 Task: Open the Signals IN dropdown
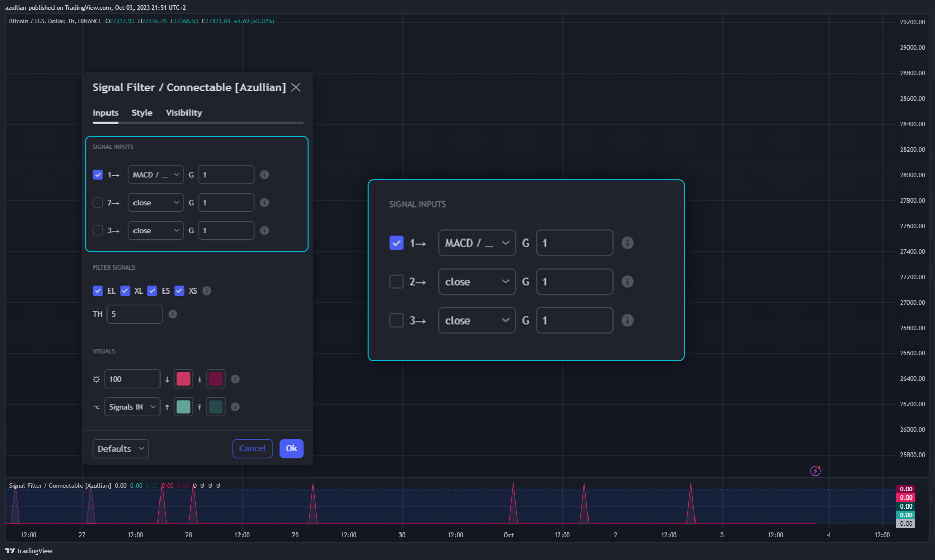[x=132, y=407]
